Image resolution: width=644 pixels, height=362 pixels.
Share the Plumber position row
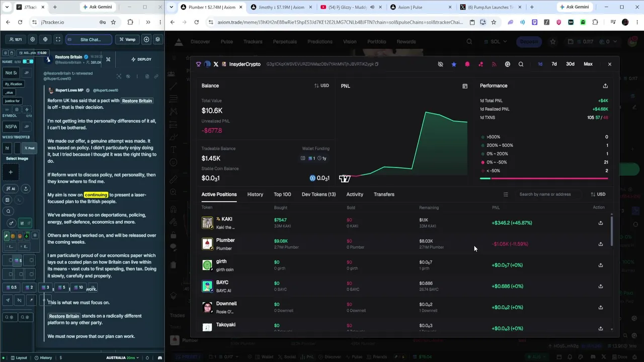pos(600,244)
